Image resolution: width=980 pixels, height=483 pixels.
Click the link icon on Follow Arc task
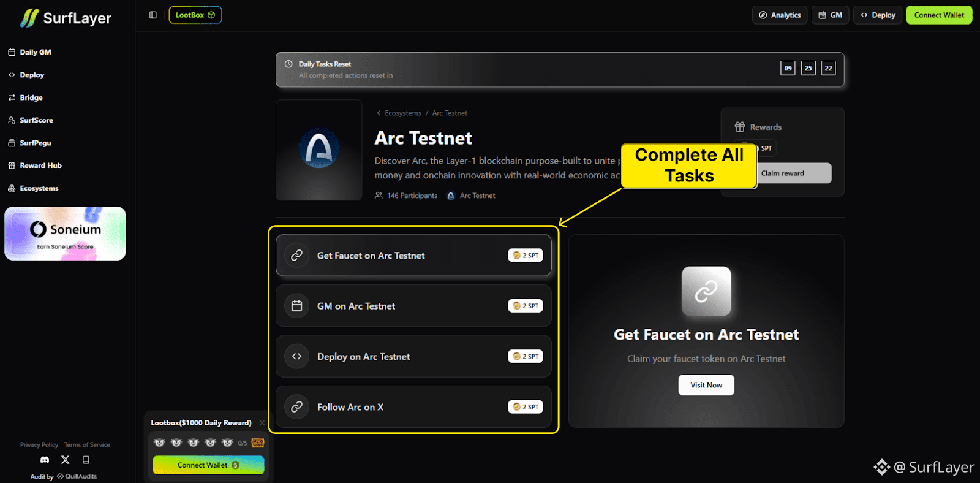click(296, 407)
